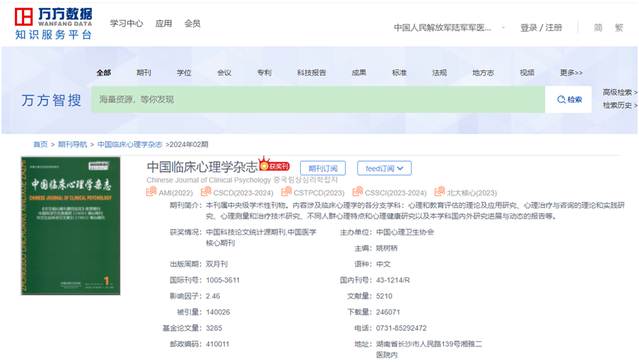Select the 标准 search category tab
This screenshot has width=639, height=364.
pyautogui.click(x=399, y=73)
